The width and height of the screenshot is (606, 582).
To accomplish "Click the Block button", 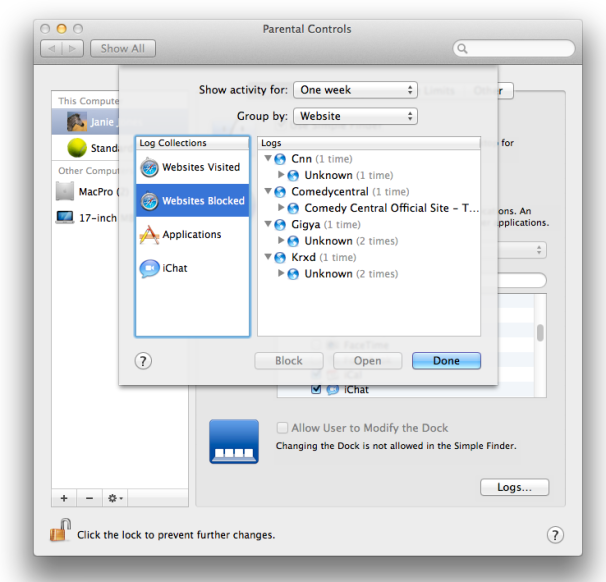I will pyautogui.click(x=289, y=361).
